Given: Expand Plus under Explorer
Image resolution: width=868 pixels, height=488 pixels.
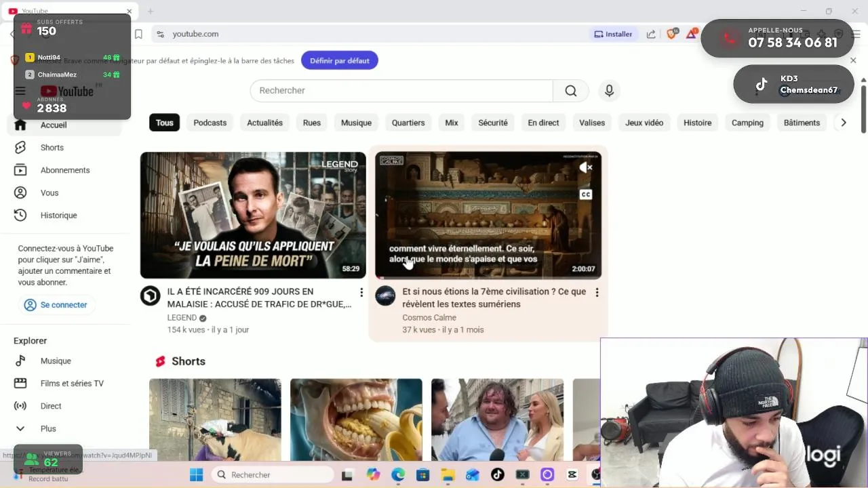Looking at the screenshot, I should (x=47, y=429).
